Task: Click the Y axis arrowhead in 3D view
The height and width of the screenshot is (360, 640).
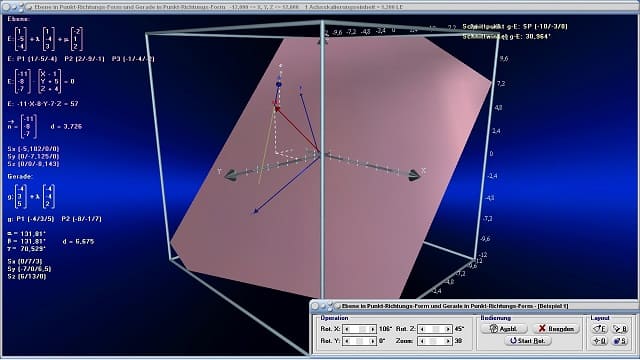Action: (231, 176)
